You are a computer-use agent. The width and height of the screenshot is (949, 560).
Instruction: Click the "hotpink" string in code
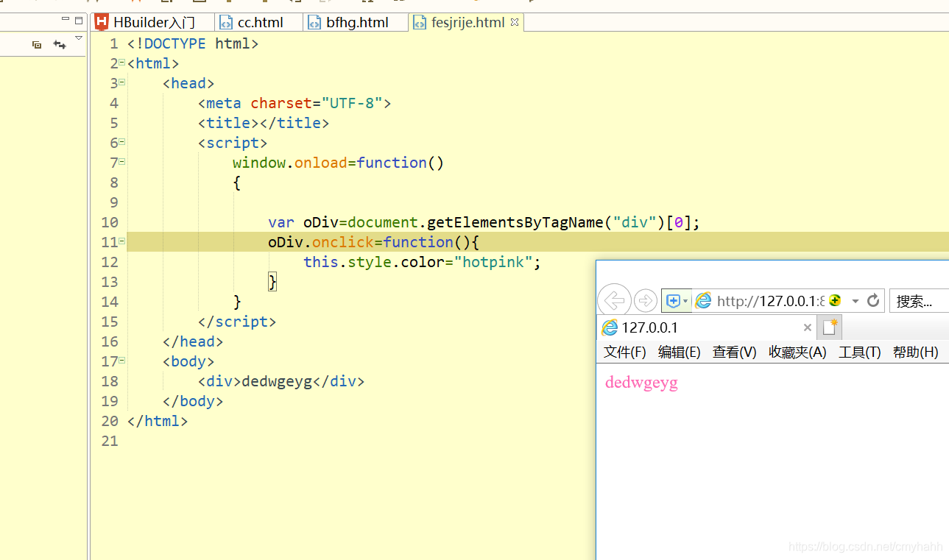click(493, 262)
